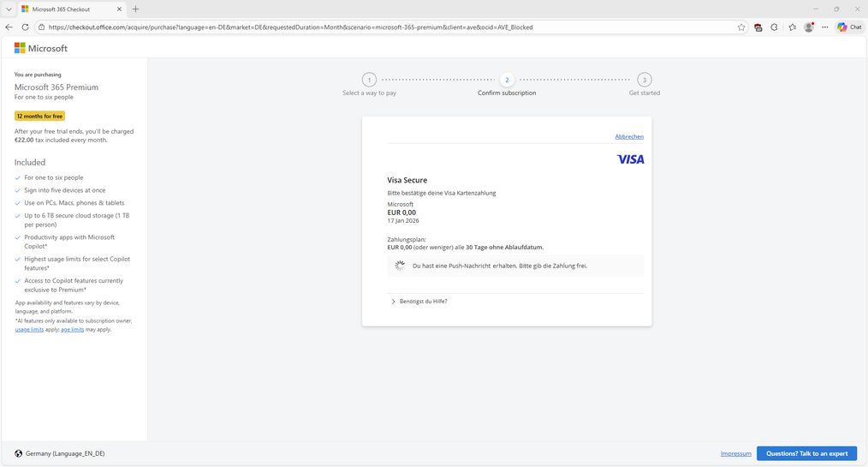
Task: Open the usage limits link
Action: pyautogui.click(x=29, y=330)
